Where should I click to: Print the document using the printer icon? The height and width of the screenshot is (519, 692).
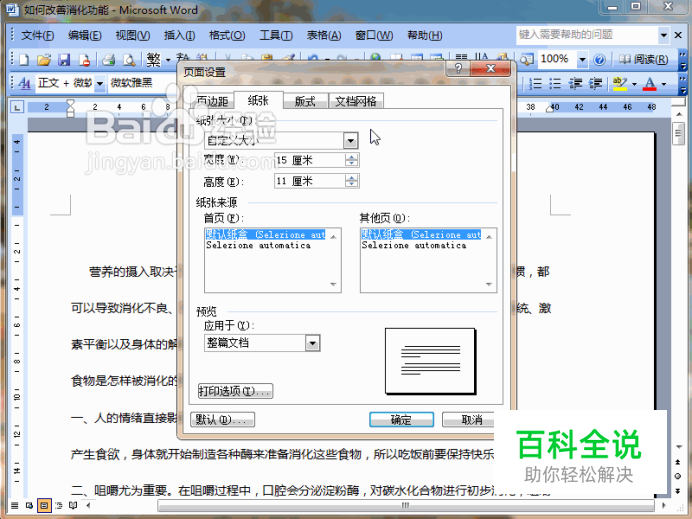coord(109,59)
